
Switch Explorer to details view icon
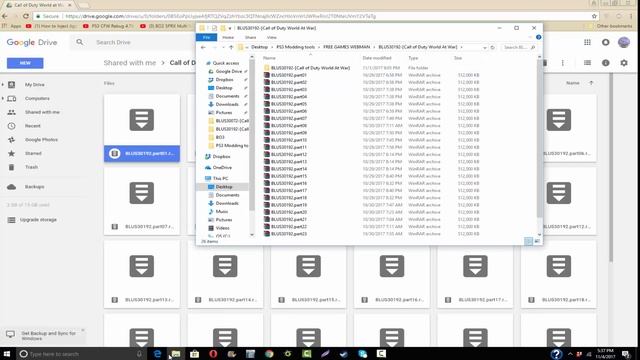pyautogui.click(x=529, y=241)
